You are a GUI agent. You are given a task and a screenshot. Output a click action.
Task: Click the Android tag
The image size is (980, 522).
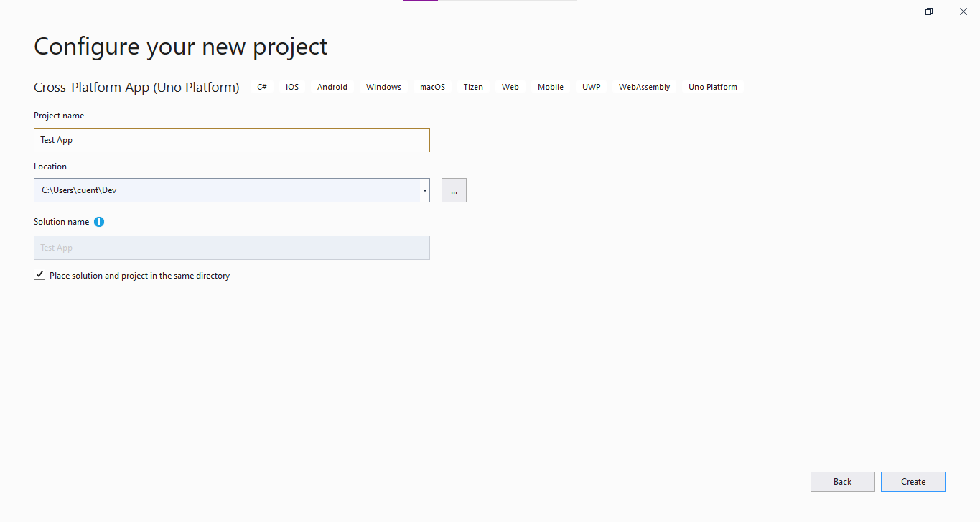click(x=332, y=87)
